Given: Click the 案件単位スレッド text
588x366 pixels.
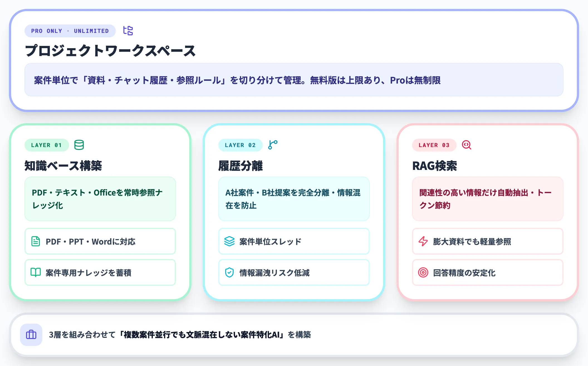Looking at the screenshot, I should tap(270, 241).
